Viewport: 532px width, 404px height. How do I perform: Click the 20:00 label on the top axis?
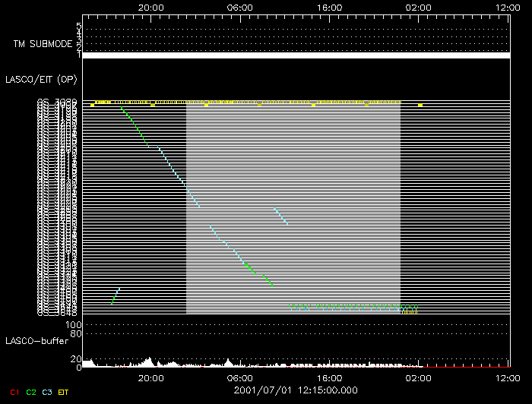coord(151,8)
